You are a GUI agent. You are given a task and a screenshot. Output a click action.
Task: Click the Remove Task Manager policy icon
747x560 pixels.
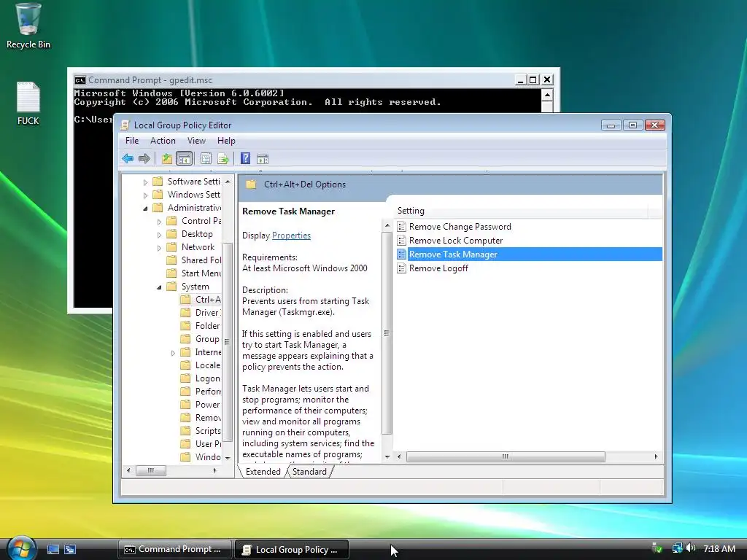click(402, 254)
